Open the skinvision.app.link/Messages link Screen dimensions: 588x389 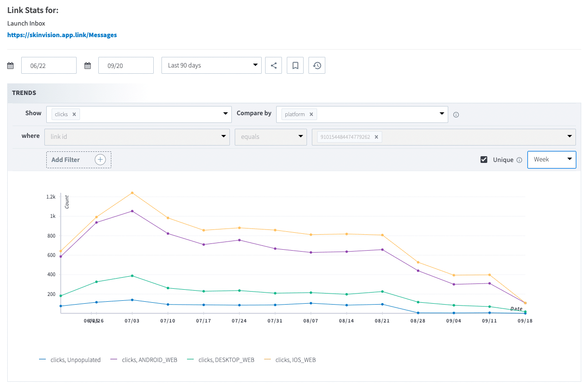(x=62, y=35)
